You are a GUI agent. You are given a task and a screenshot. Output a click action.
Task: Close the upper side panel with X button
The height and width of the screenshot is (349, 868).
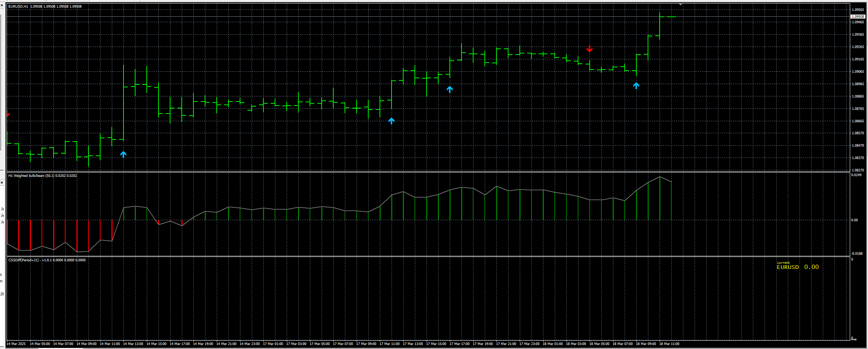[2, 5]
